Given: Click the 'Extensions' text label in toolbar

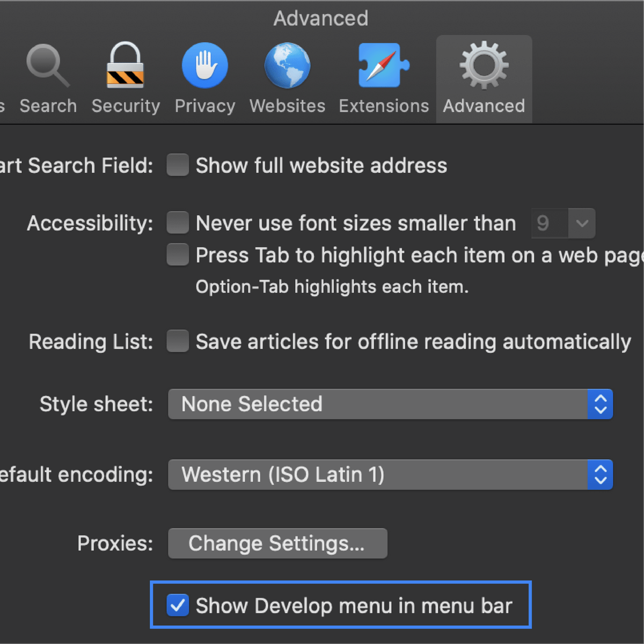Looking at the screenshot, I should tap(384, 106).
